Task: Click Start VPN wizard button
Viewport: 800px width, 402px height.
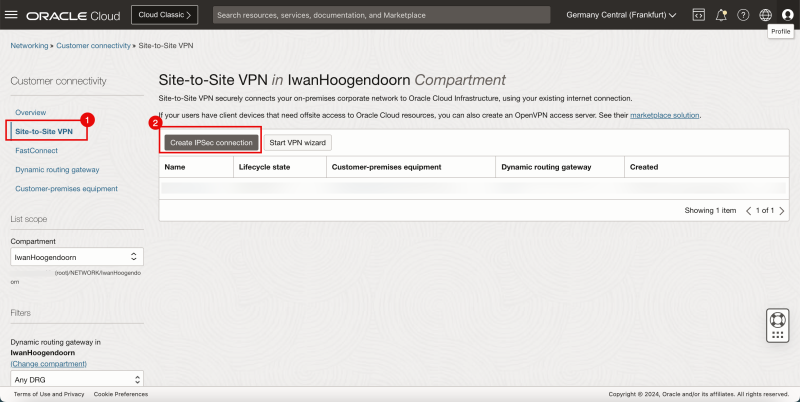Action: click(x=298, y=143)
